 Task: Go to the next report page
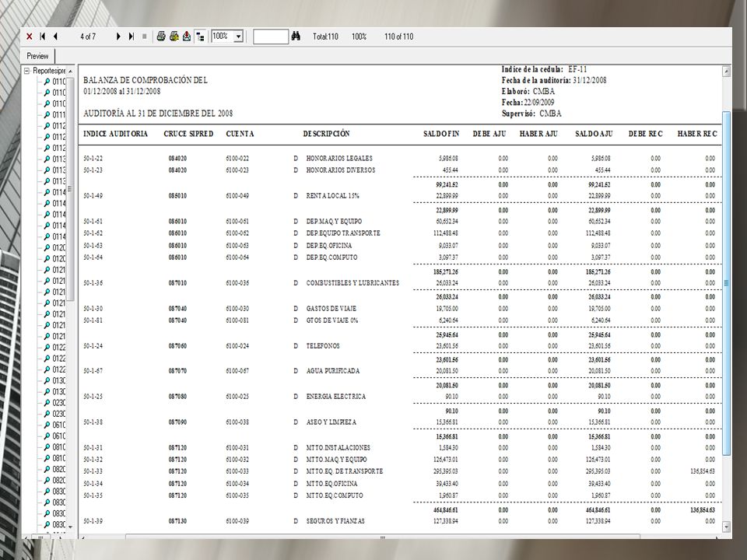[x=118, y=37]
